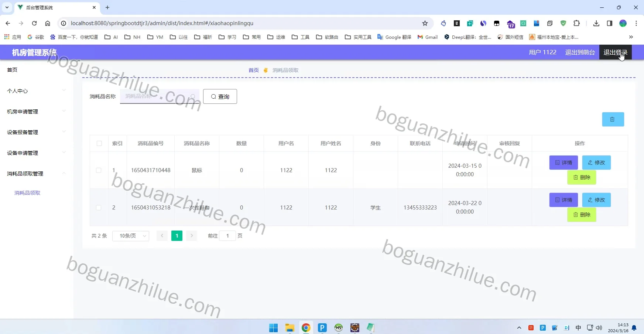Collapse the 消耗品领取管理 sidebar menu
Screen dimensions: 644x334
point(37,173)
